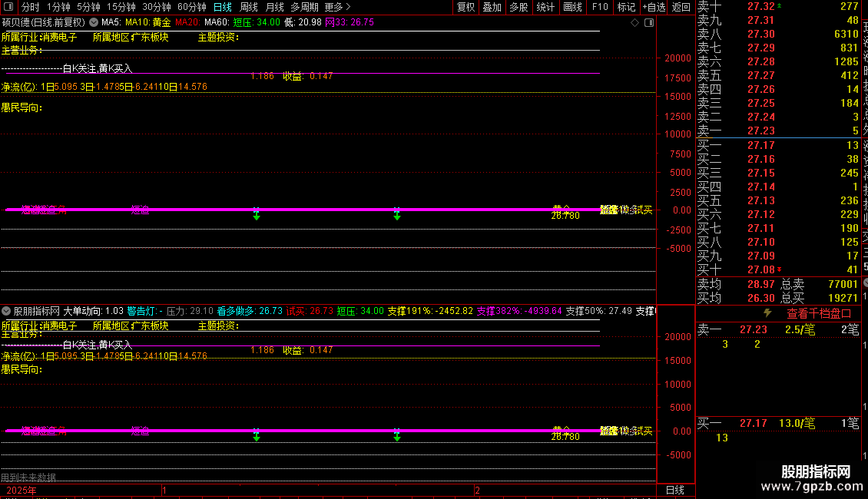Switch to the 分时 intraday view

[31, 7]
